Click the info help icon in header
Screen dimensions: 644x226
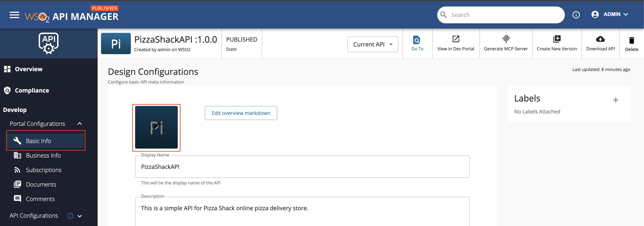tap(576, 15)
